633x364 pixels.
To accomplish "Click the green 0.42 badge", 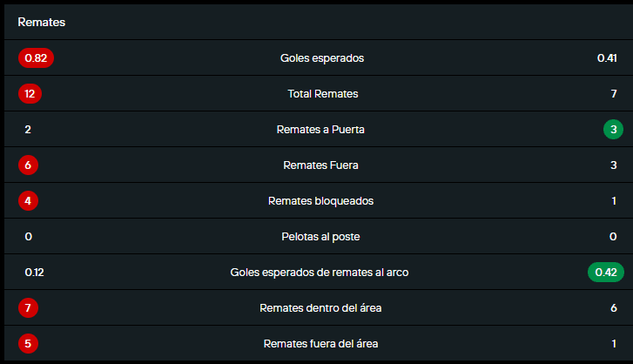I will click(606, 272).
